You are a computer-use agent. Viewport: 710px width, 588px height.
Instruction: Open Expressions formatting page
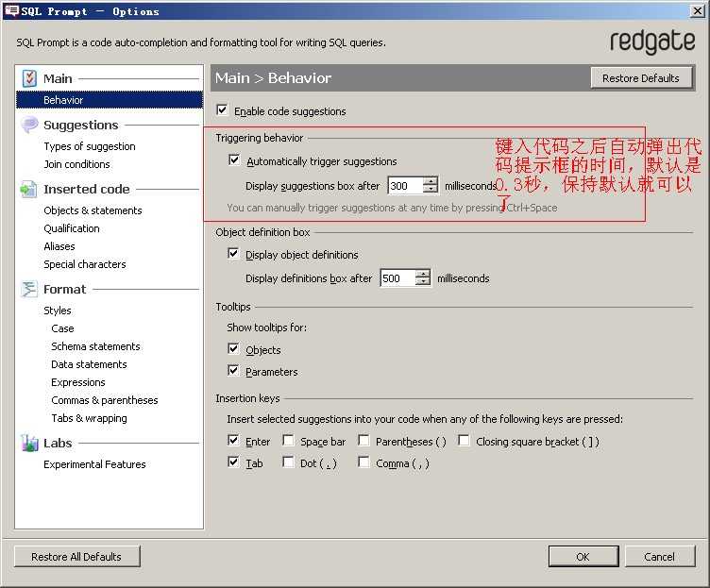(77, 382)
